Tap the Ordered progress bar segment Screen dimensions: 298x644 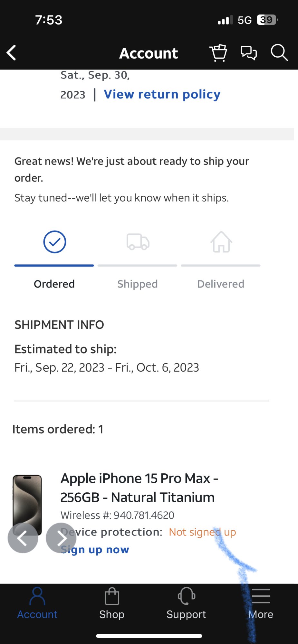click(x=54, y=266)
